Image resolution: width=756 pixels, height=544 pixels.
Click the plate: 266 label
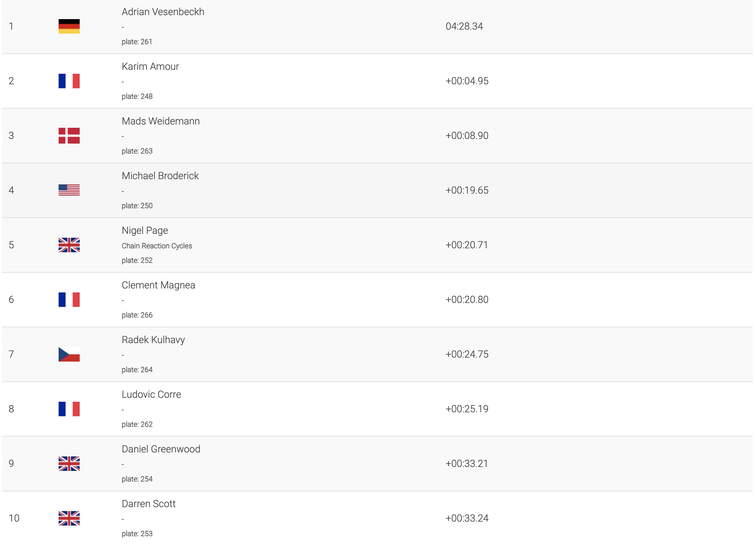coord(137,315)
